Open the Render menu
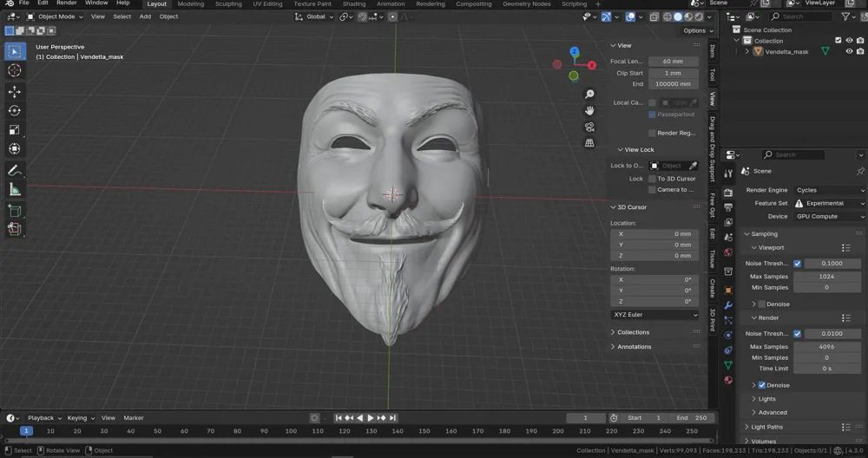Image resolution: width=868 pixels, height=458 pixels. (x=67, y=3)
